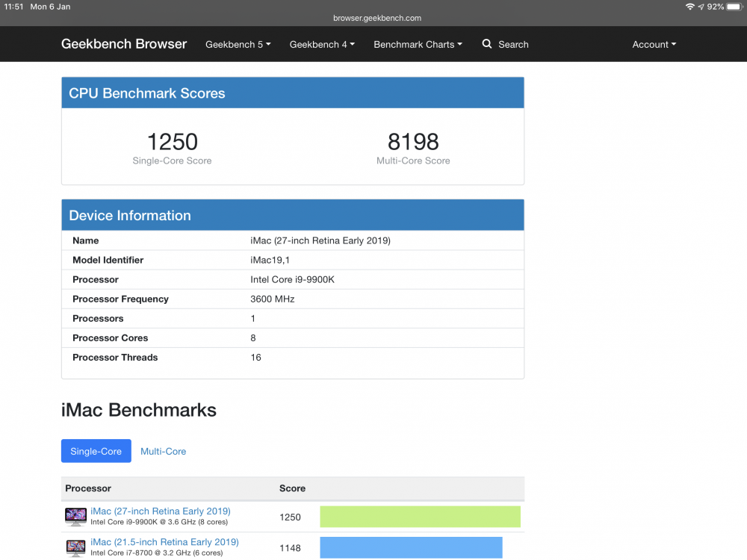747x560 pixels.
Task: Expand the Benchmark Charts dropdown
Action: click(418, 44)
